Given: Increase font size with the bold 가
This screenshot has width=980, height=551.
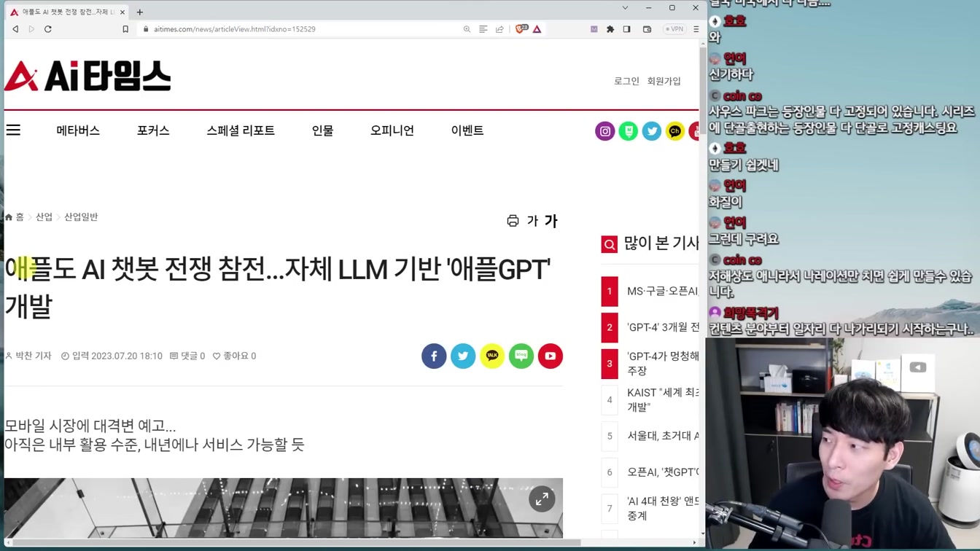Looking at the screenshot, I should click(x=551, y=221).
